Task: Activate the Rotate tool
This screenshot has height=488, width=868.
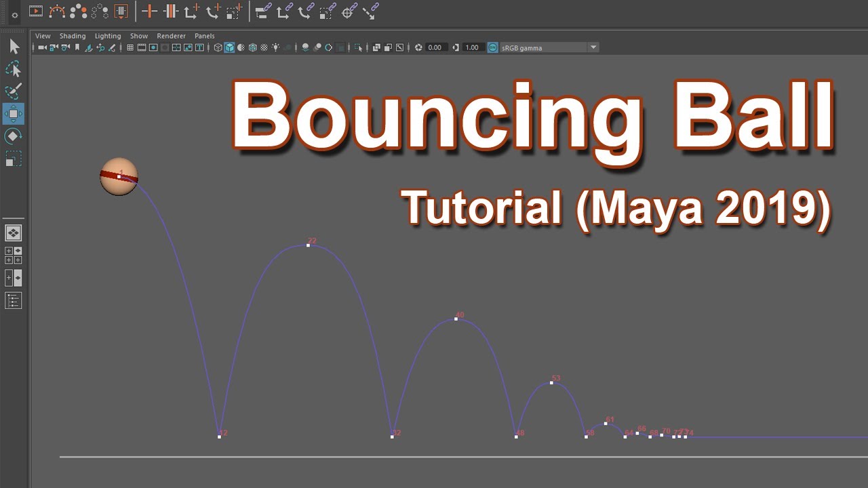Action: coord(14,136)
